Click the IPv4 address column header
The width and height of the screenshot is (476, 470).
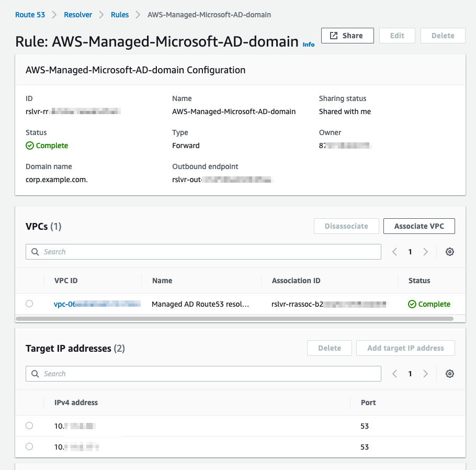tap(76, 402)
